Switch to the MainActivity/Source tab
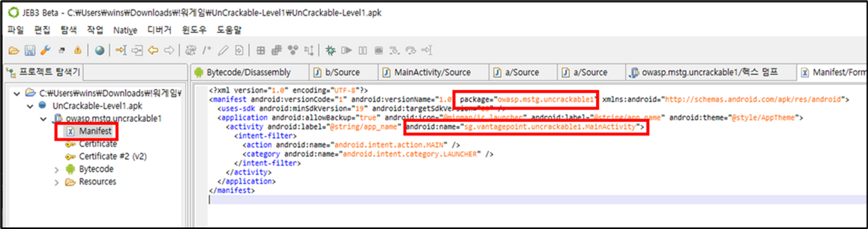868x229 pixels. click(433, 72)
